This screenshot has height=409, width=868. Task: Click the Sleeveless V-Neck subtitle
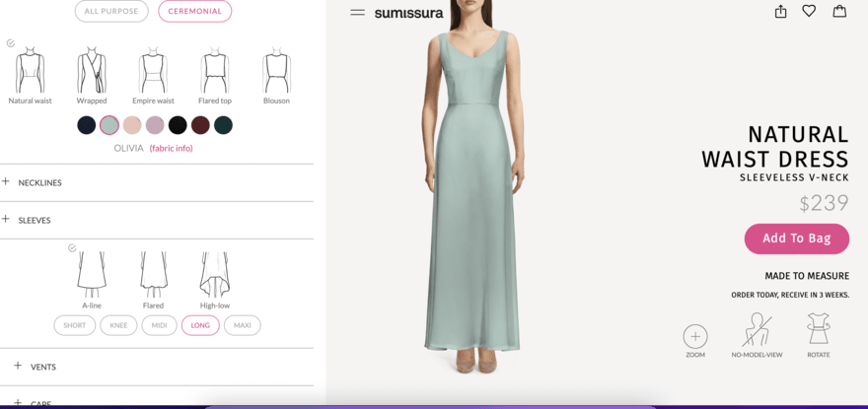[x=794, y=177]
